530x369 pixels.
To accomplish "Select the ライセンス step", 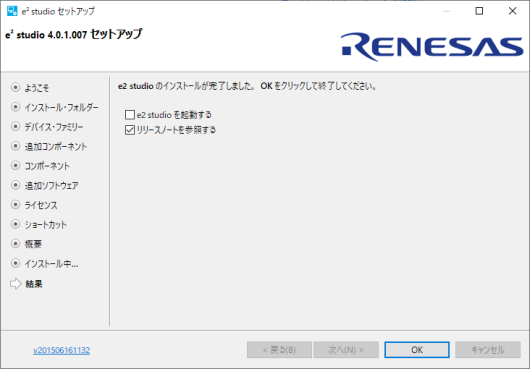I will (x=41, y=205).
